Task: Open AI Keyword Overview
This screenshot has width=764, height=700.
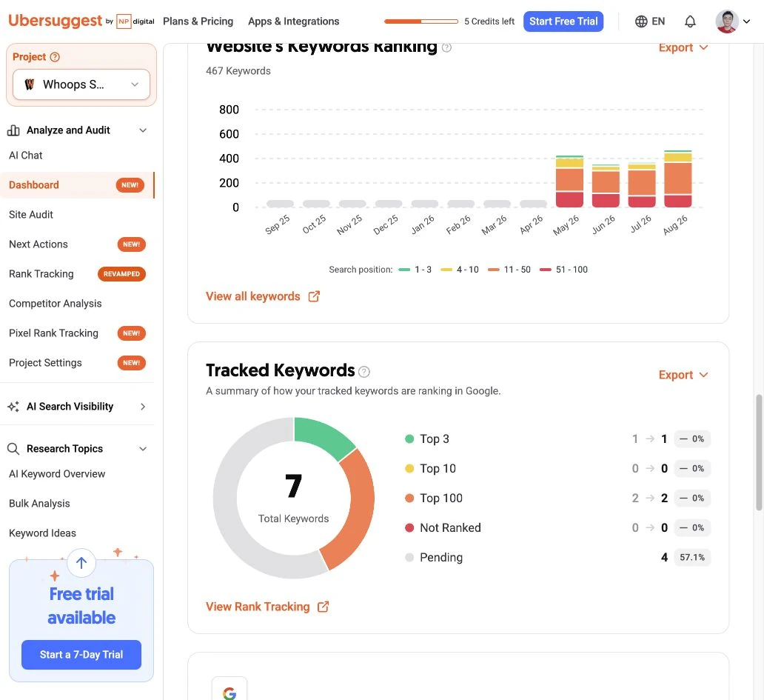Action: 57,474
